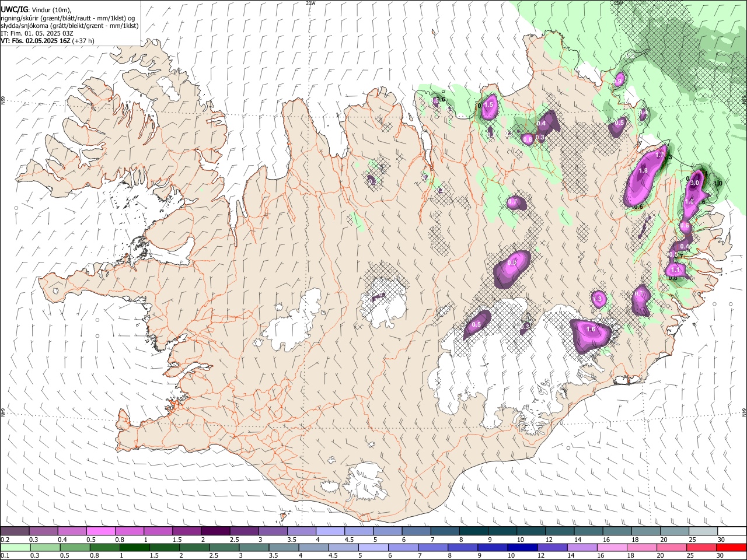This screenshot has height=560, width=747.
Task: Click the '1.1' precipitation value on the map
Action: coord(676,270)
